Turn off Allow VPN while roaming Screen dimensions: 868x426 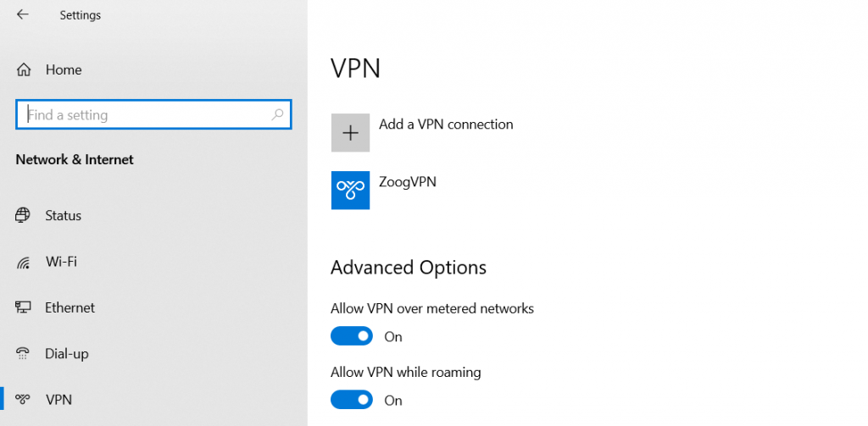(x=351, y=400)
